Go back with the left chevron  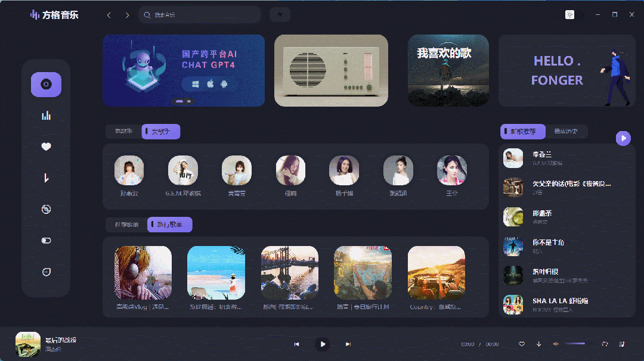tap(109, 15)
